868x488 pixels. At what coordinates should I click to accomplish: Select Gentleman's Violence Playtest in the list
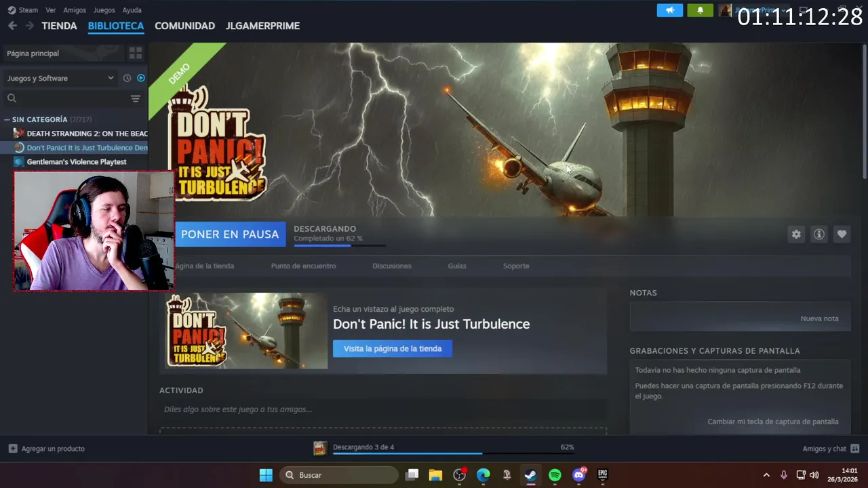pyautogui.click(x=77, y=162)
